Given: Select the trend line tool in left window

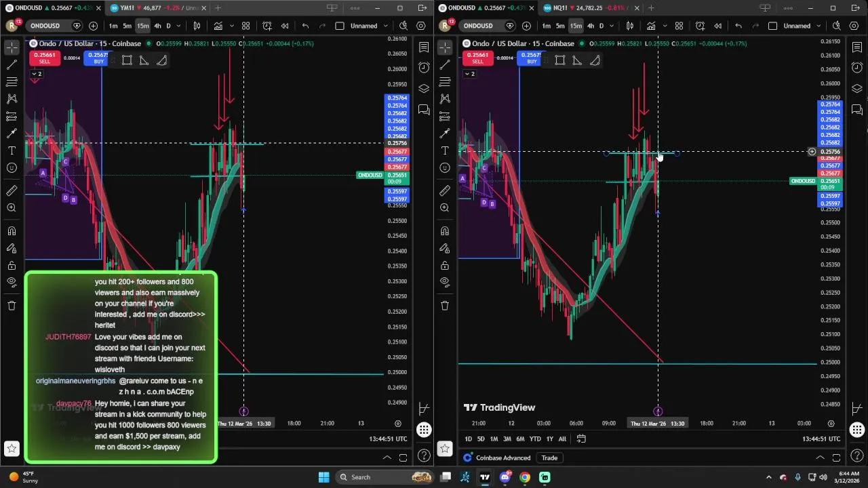Looking at the screenshot, I should [12, 64].
